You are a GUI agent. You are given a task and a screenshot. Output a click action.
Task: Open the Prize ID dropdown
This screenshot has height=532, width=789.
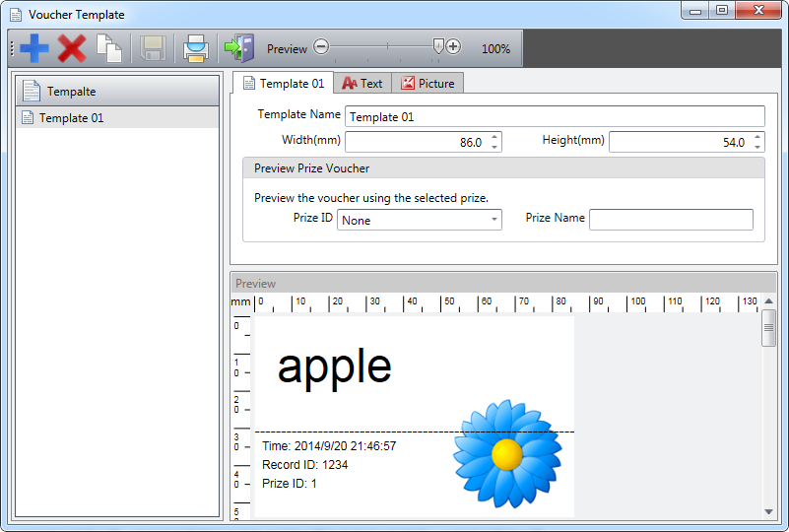pyautogui.click(x=420, y=220)
